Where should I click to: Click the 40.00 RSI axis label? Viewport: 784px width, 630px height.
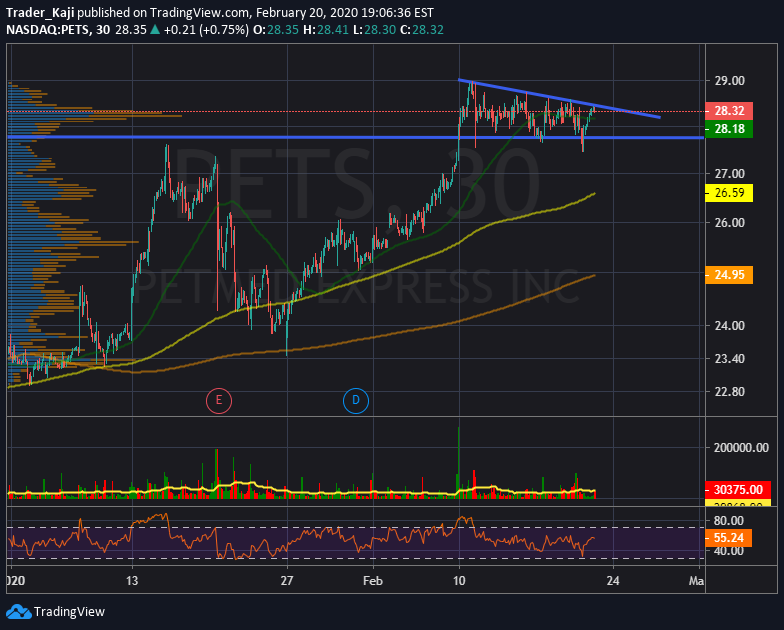click(728, 550)
